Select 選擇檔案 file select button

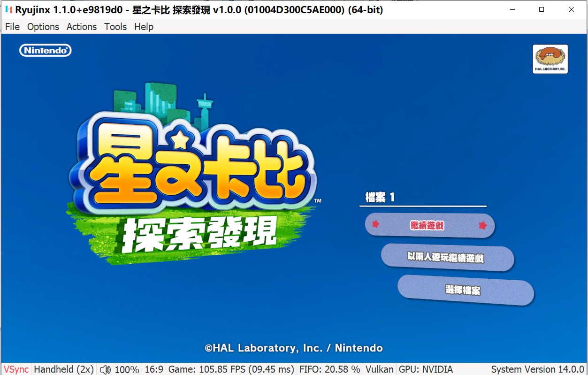[x=466, y=290]
